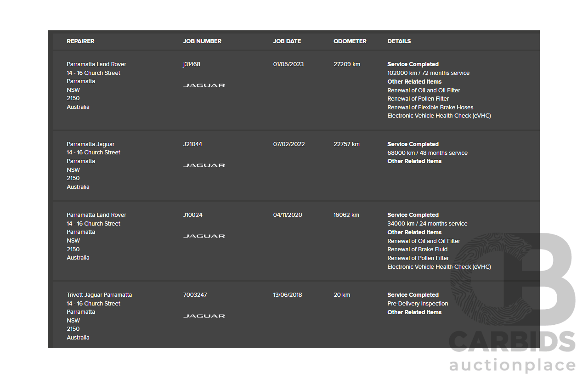Image resolution: width=588 pixels, height=379 pixels.
Task: Click Other Related Items in the 13/06/2018 job
Action: coord(414,312)
